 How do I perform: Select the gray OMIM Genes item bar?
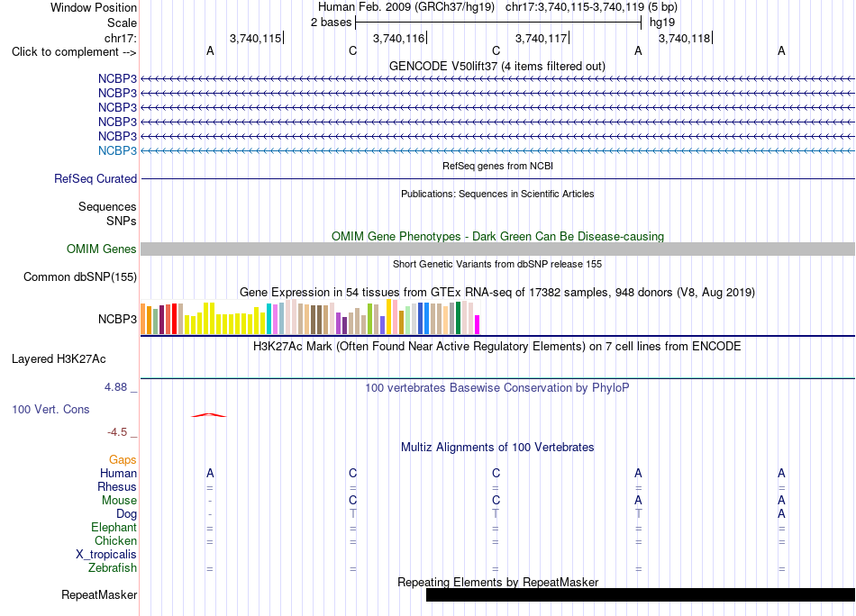[x=498, y=249]
